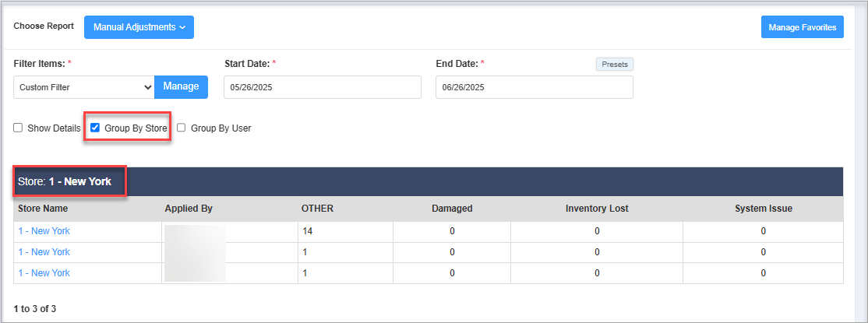The image size is (868, 323).
Task: Enable the Show Details checkbox
Action: point(18,128)
